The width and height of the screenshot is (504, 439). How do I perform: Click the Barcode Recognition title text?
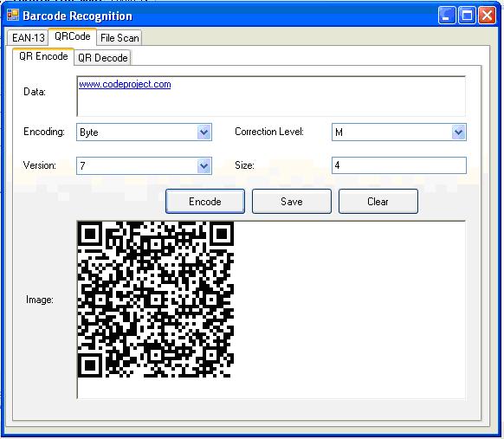(77, 16)
